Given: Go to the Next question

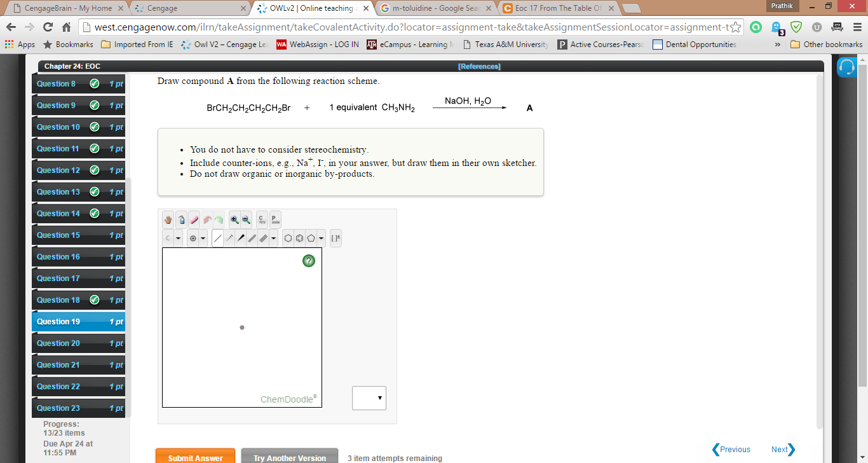Looking at the screenshot, I should [x=783, y=450].
